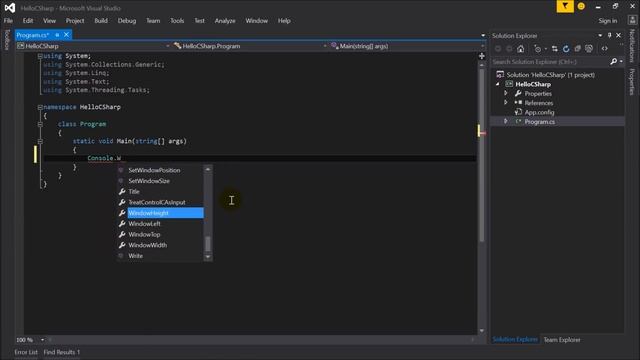Click the App.config file icon
Screen dimensions: 640x360
(x=518, y=112)
